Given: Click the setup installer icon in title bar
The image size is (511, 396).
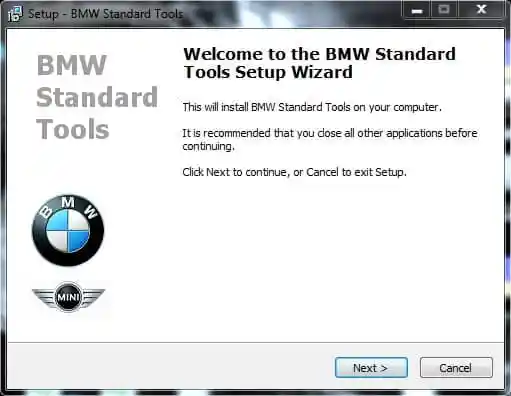Looking at the screenshot, I should (x=15, y=14).
